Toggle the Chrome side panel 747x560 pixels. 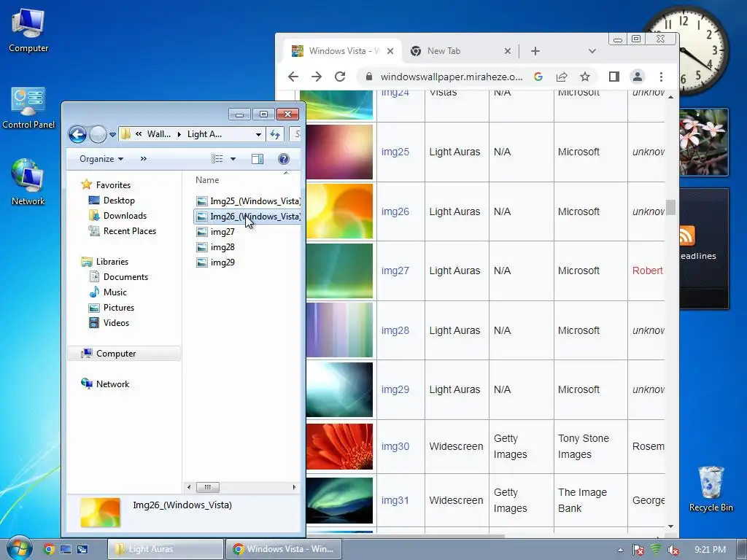click(x=614, y=77)
